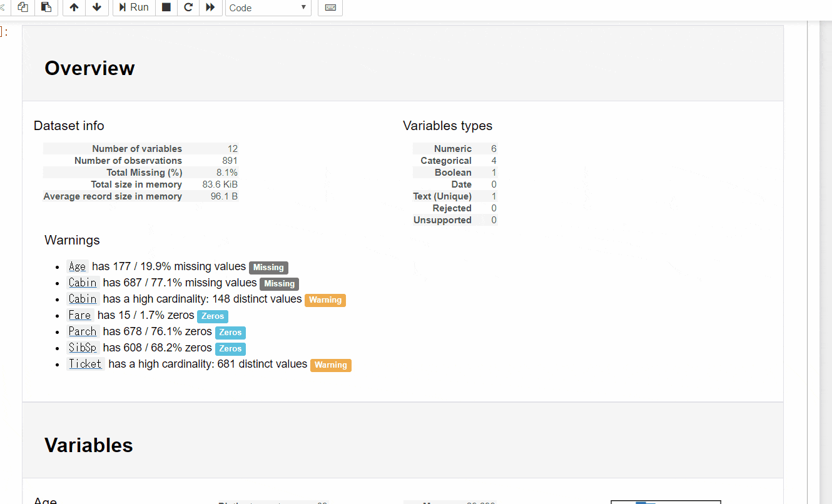Viewport: 832px width, 504px height.
Task: Interrupt the kernel with the stop icon
Action: click(166, 7)
